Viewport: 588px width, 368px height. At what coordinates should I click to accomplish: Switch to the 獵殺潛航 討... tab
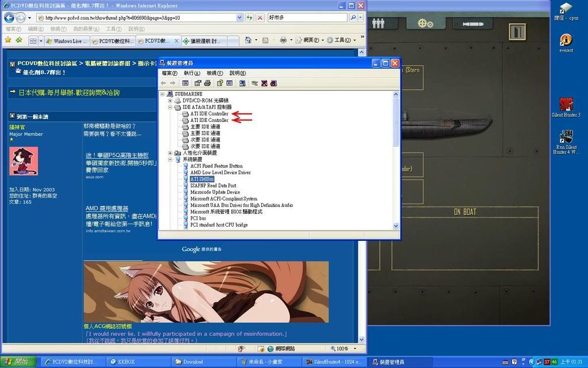tap(204, 41)
